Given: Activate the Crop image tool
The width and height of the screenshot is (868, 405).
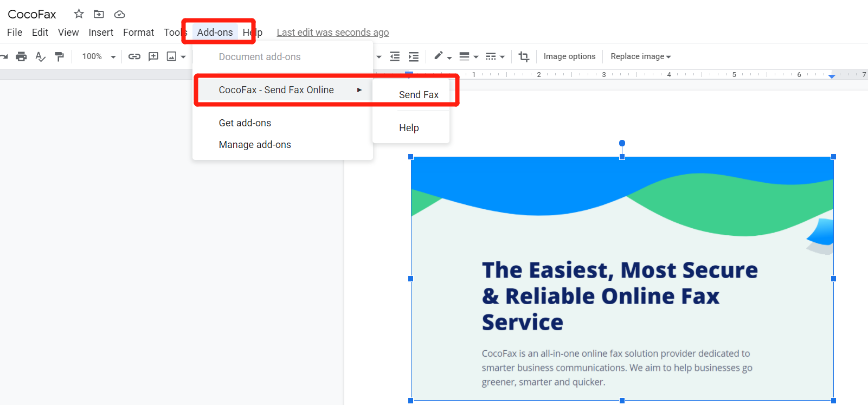Looking at the screenshot, I should (524, 56).
